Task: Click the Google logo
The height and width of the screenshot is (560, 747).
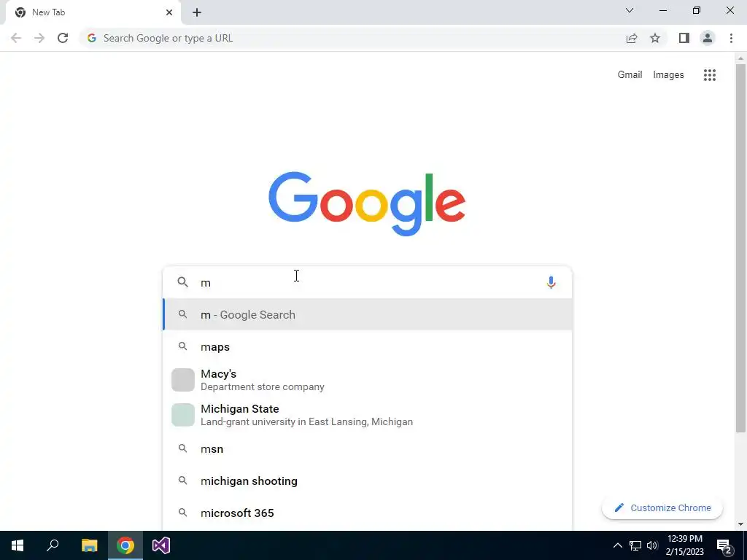Action: (x=367, y=204)
